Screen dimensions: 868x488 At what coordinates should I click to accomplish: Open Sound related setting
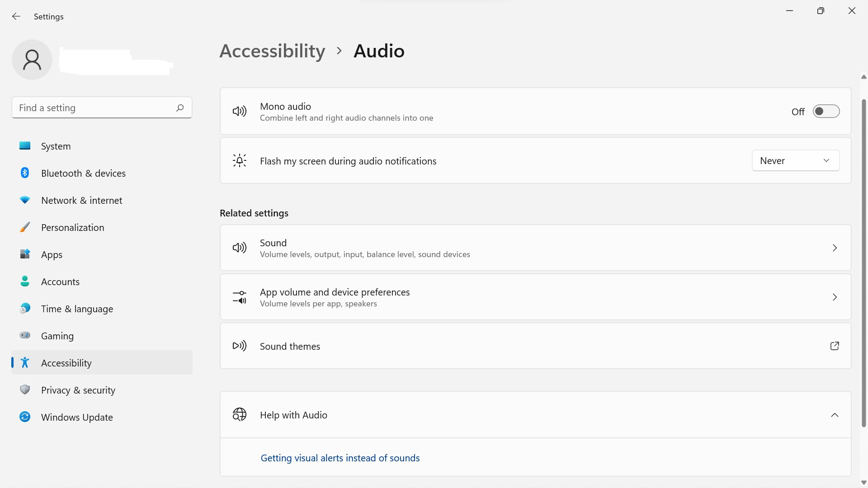pos(535,248)
